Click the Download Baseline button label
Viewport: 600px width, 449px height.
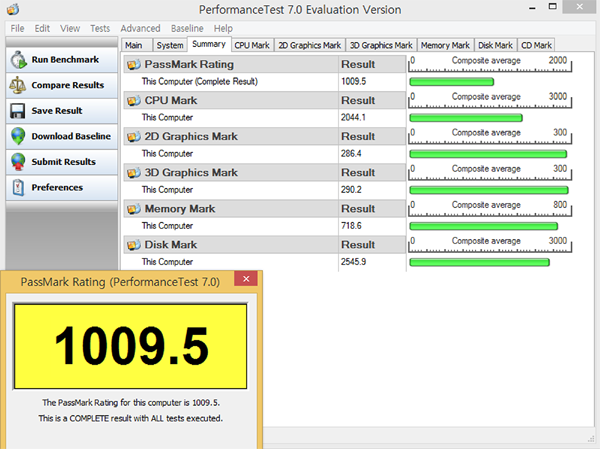71,136
